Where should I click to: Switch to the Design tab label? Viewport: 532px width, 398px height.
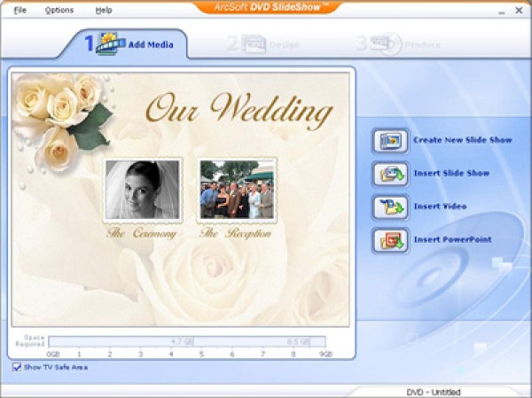pyautogui.click(x=285, y=45)
